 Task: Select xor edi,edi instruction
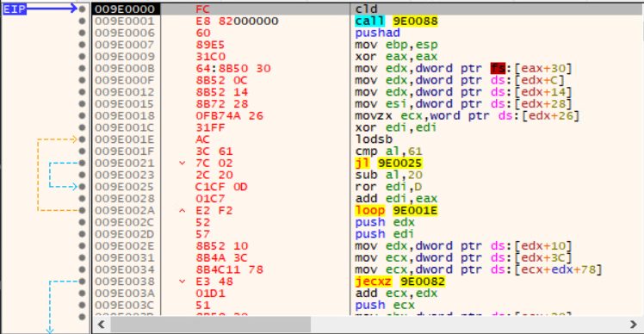396,127
